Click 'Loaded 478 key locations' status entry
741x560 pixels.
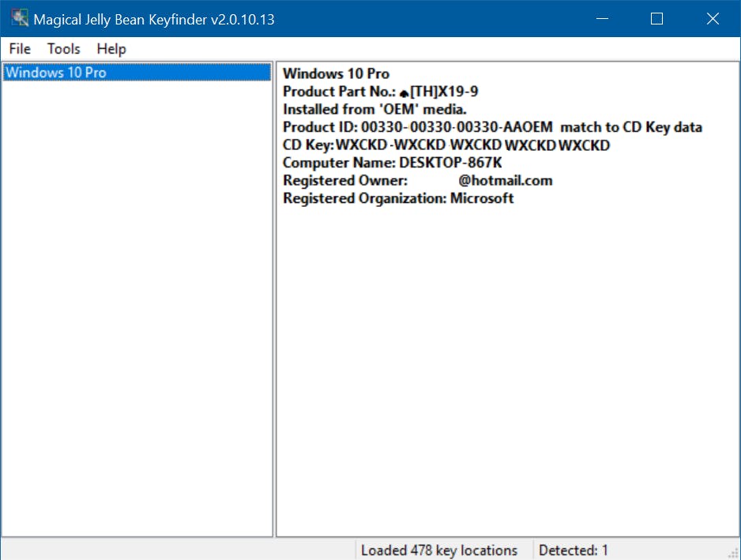439,550
